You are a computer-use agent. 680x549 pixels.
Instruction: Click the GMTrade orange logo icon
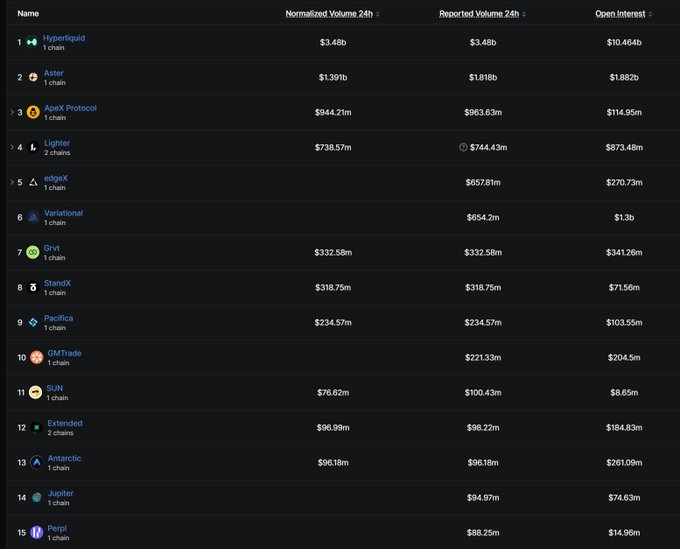tap(37, 357)
